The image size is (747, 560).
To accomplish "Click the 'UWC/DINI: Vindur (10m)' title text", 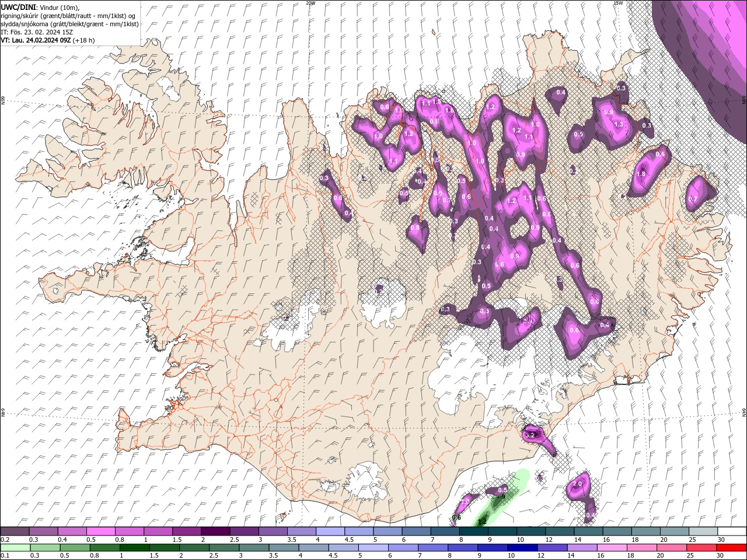I will point(40,7).
